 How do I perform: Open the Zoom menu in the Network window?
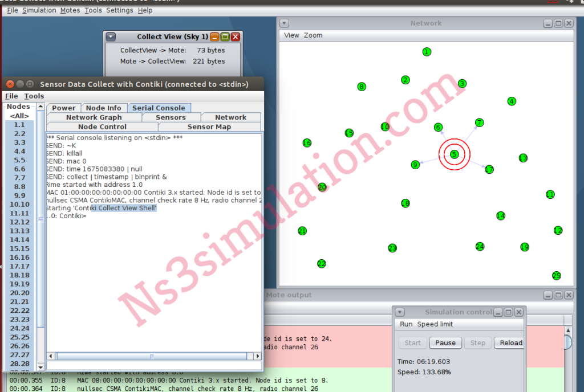313,35
